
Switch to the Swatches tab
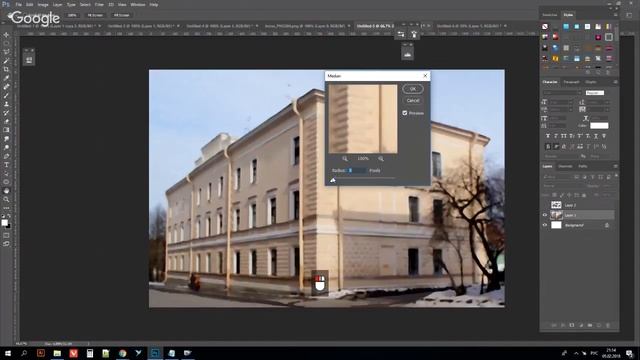pyautogui.click(x=550, y=15)
